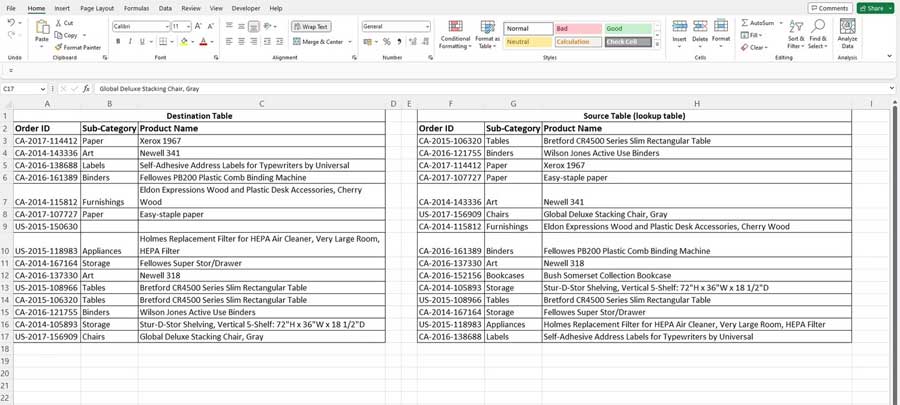
Task: Click the formula bar input field
Action: point(494,89)
